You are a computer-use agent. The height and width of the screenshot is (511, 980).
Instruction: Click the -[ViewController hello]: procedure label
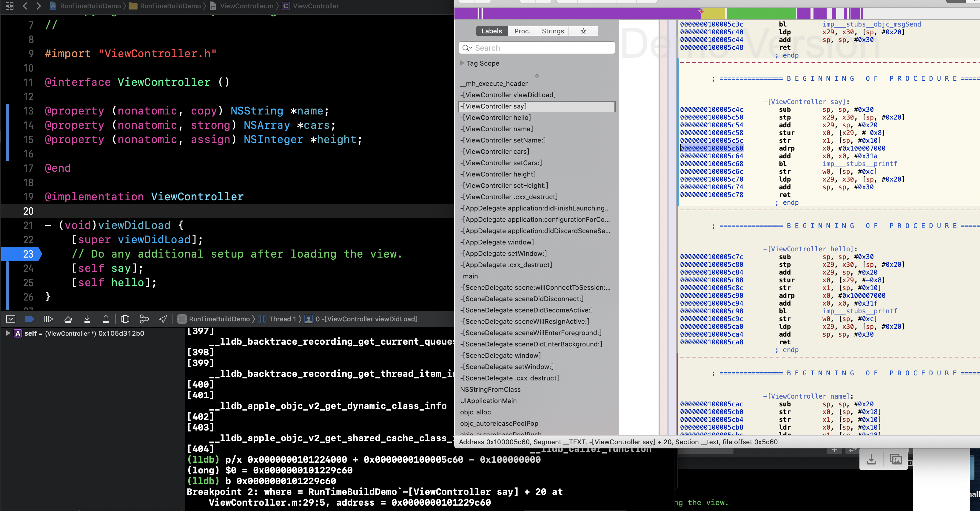click(810, 249)
